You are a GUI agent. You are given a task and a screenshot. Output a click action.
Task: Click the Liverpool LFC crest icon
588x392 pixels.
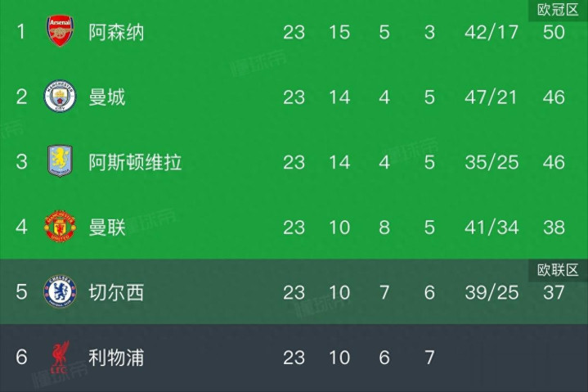60,358
